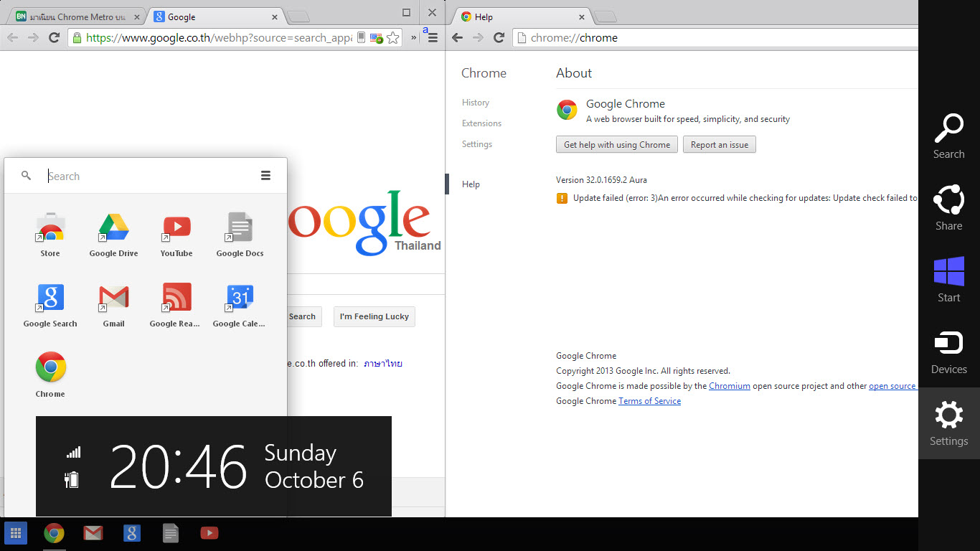Open History in Chrome sidebar
The image size is (980, 551).
pyautogui.click(x=475, y=103)
